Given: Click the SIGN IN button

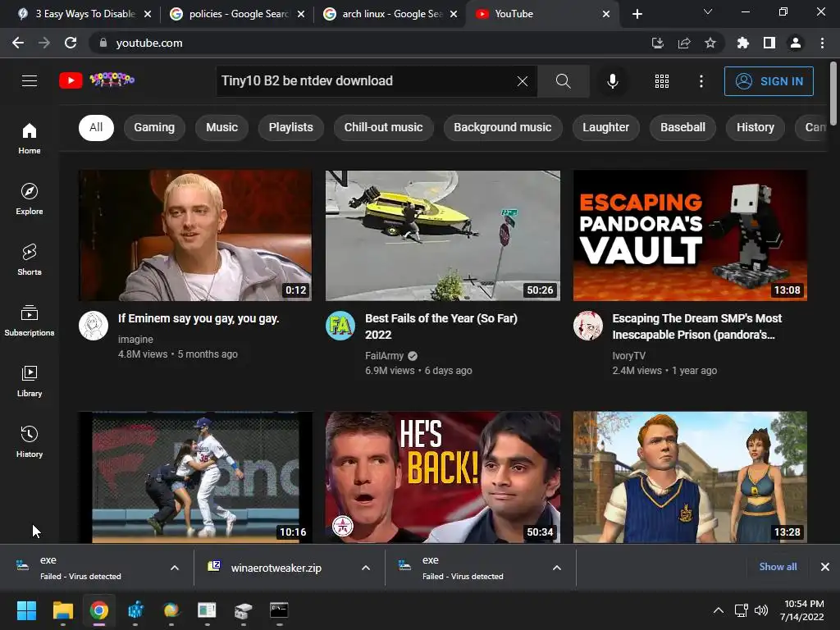Looking at the screenshot, I should (769, 81).
